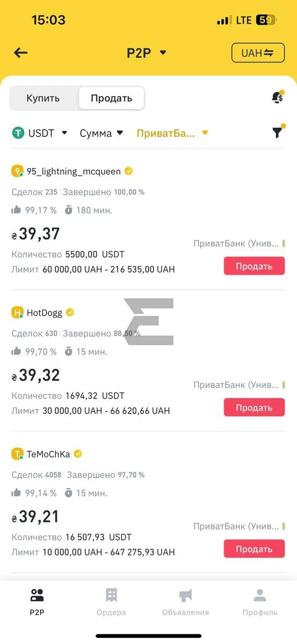The width and height of the screenshot is (297, 644).
Task: Tap Продать for the HotDogg offer
Action: click(x=254, y=408)
